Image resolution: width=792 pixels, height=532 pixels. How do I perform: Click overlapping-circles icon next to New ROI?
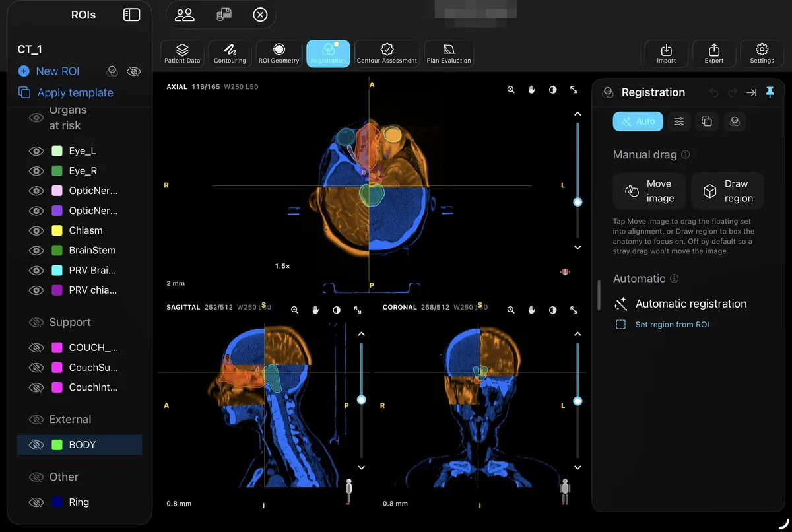[x=113, y=71]
